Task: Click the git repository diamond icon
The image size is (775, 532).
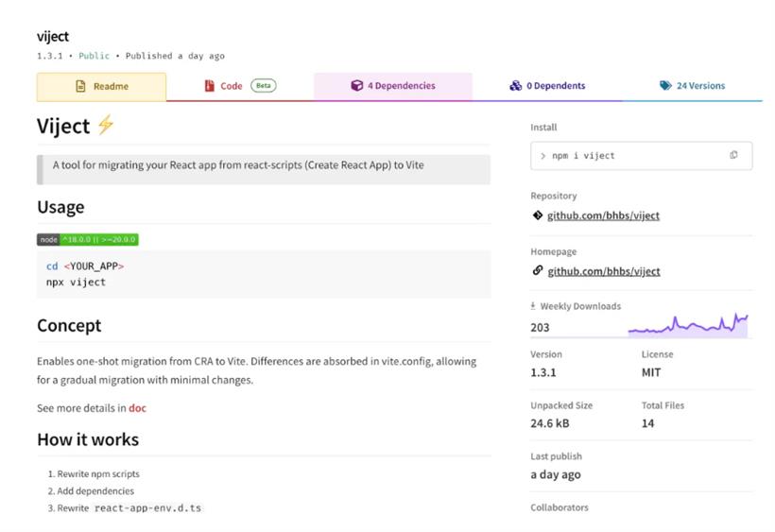Action: coord(538,215)
